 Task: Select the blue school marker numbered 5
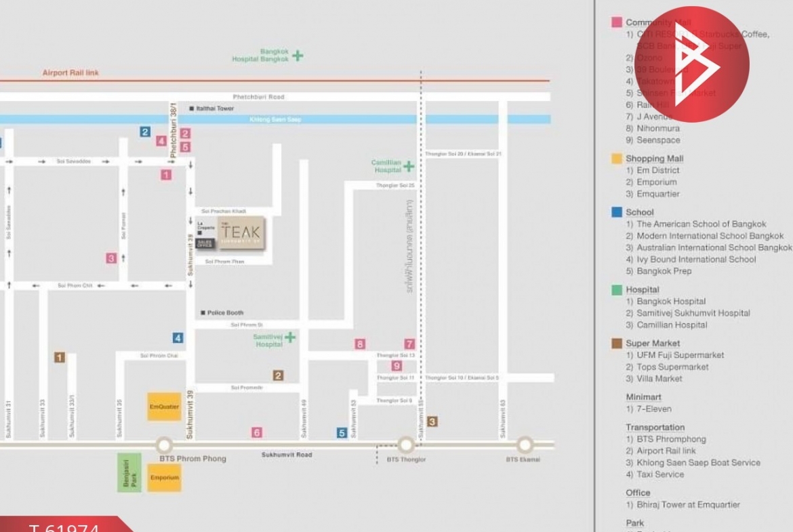pos(342,433)
